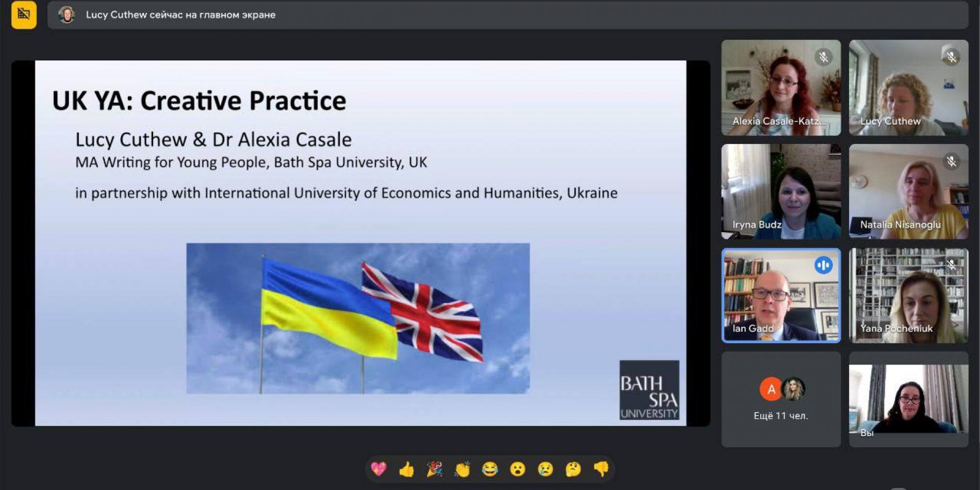
Task: Click muted mic icon on Yana Pocheniuk tile
Action: coord(952,265)
